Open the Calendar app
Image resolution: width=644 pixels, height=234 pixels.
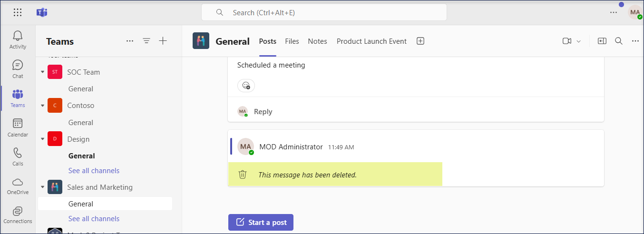(x=18, y=127)
